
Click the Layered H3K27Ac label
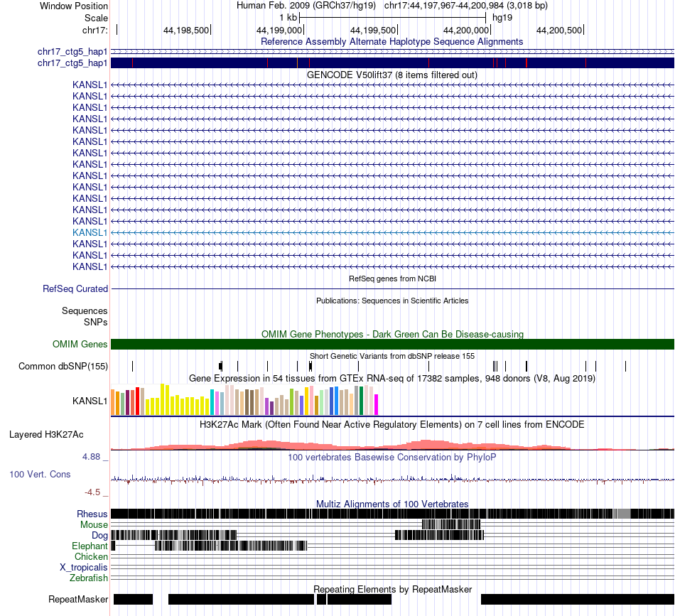[46, 434]
